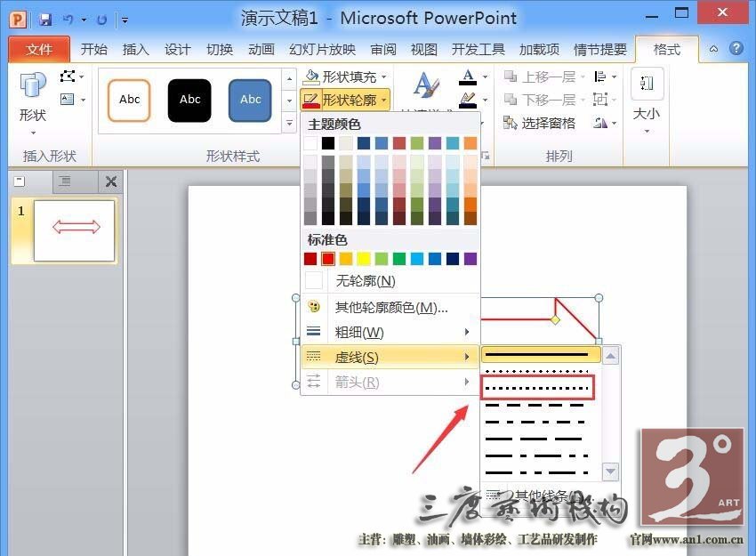Click the Group objects icon

pyautogui.click(x=599, y=100)
